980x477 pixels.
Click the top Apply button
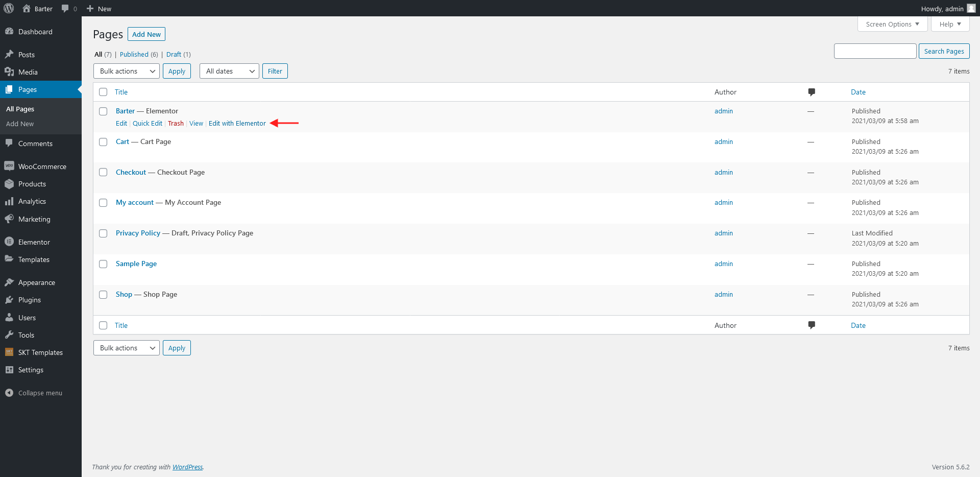[x=177, y=71]
